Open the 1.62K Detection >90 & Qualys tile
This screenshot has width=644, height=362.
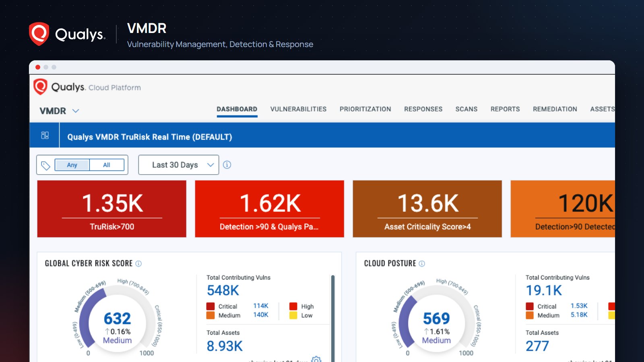pos(270,209)
